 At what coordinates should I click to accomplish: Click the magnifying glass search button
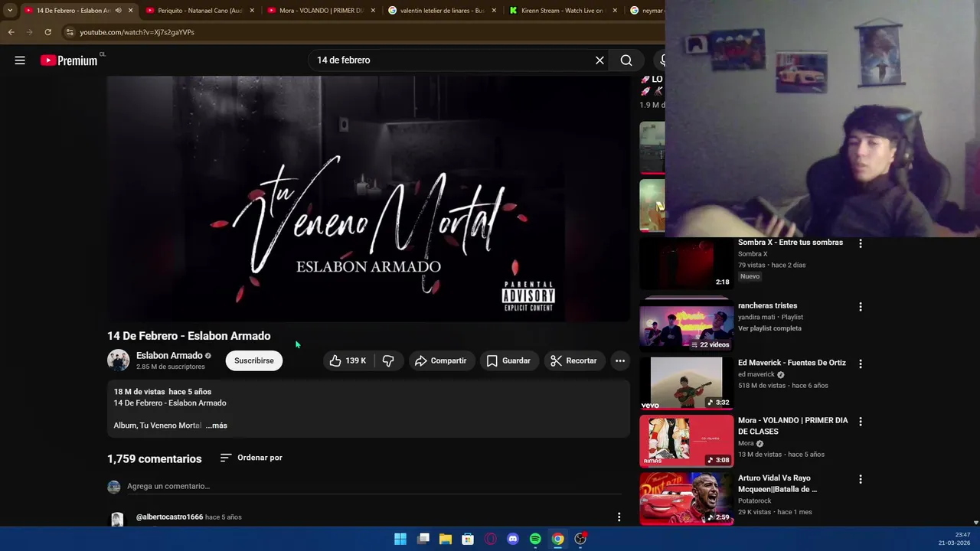tap(626, 60)
